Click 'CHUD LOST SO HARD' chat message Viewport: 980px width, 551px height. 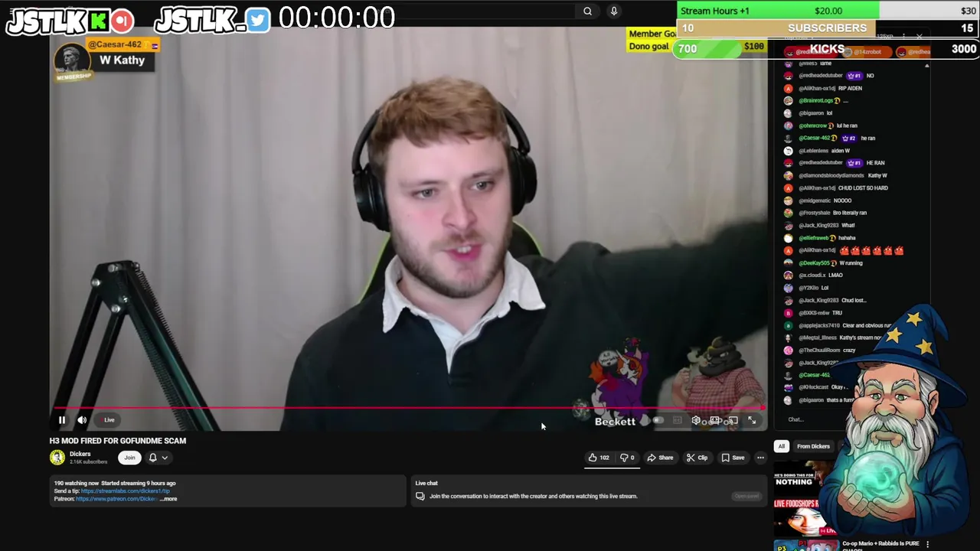[863, 187]
